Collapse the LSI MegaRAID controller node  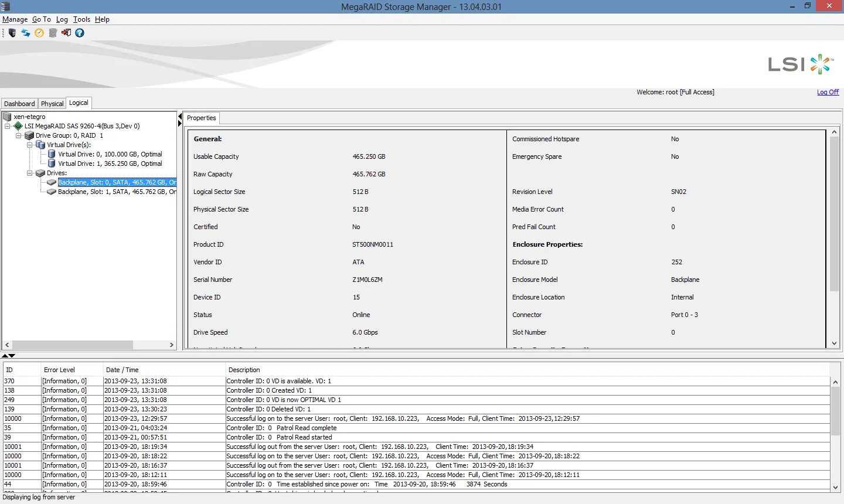(7, 126)
